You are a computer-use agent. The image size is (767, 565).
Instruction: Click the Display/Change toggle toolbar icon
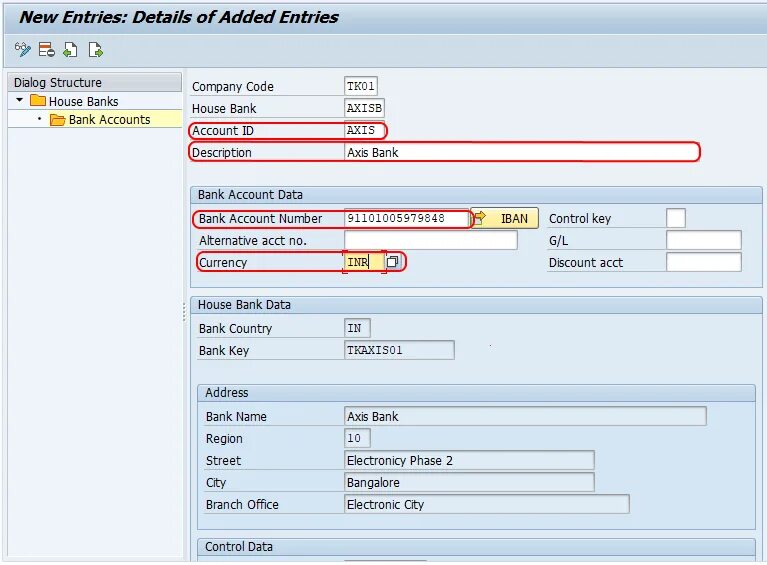pyautogui.click(x=23, y=49)
